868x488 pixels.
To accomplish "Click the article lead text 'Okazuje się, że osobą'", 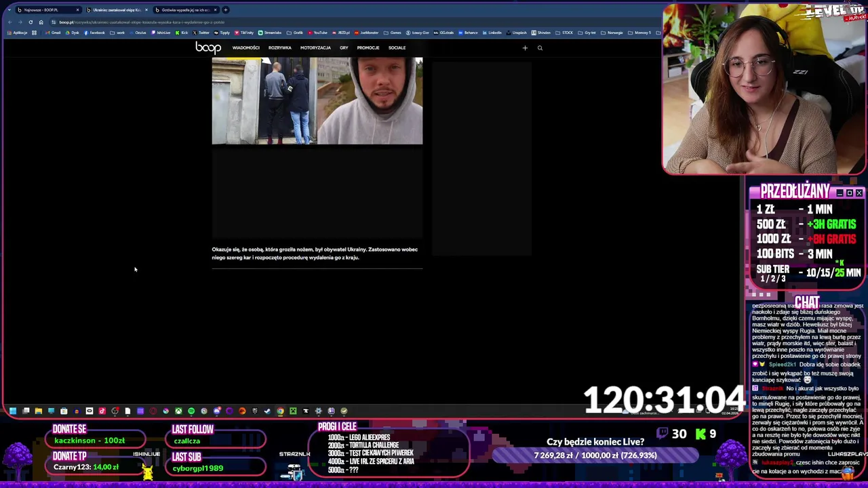I will (315, 253).
